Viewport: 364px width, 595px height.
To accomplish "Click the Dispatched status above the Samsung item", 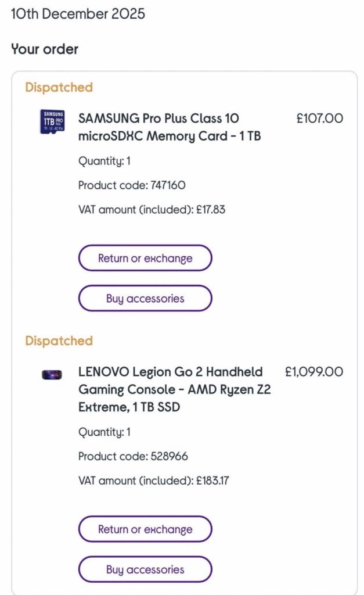I will (x=59, y=88).
